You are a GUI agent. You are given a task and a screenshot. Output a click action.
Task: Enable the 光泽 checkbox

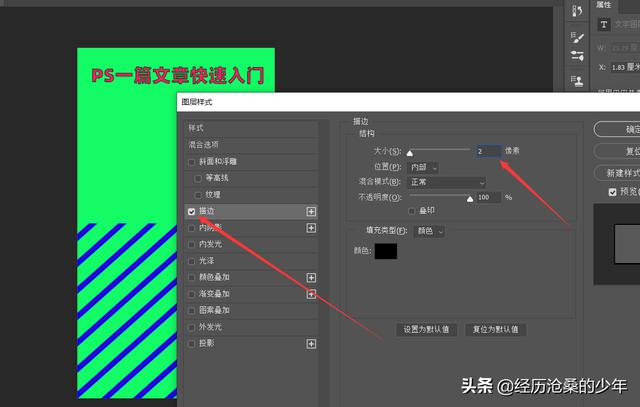191,261
